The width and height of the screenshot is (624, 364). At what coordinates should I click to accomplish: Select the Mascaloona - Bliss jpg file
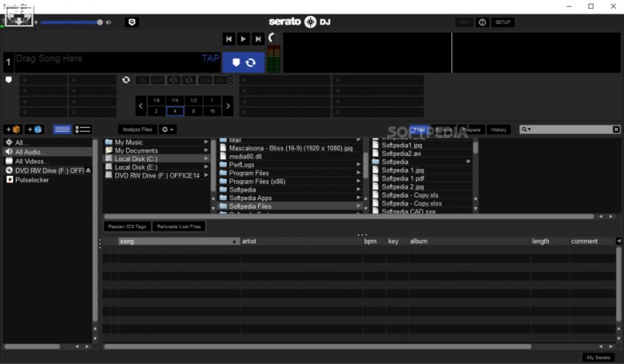pyautogui.click(x=290, y=148)
